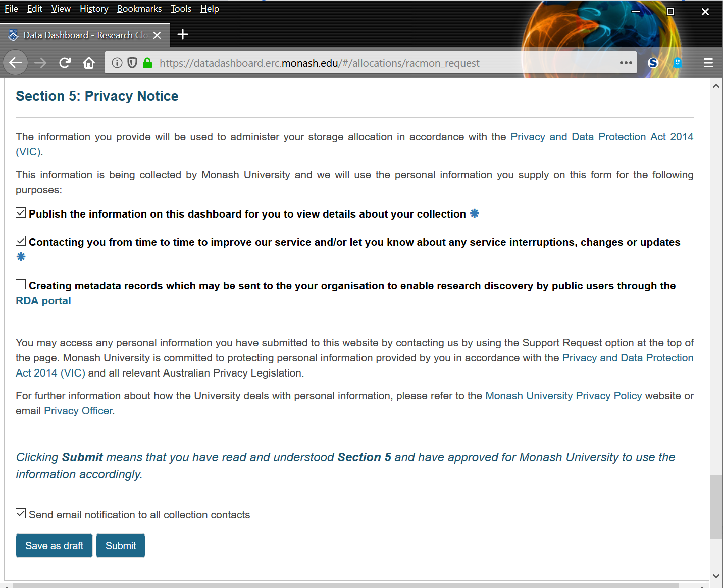Click the Save as draft button
Image resolution: width=723 pixels, height=588 pixels.
(x=54, y=546)
